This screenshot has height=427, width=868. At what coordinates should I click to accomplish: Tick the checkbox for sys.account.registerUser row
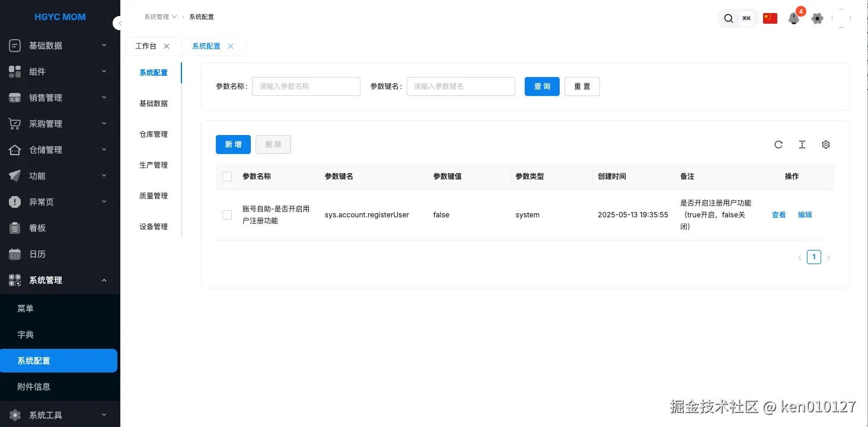pyautogui.click(x=227, y=215)
